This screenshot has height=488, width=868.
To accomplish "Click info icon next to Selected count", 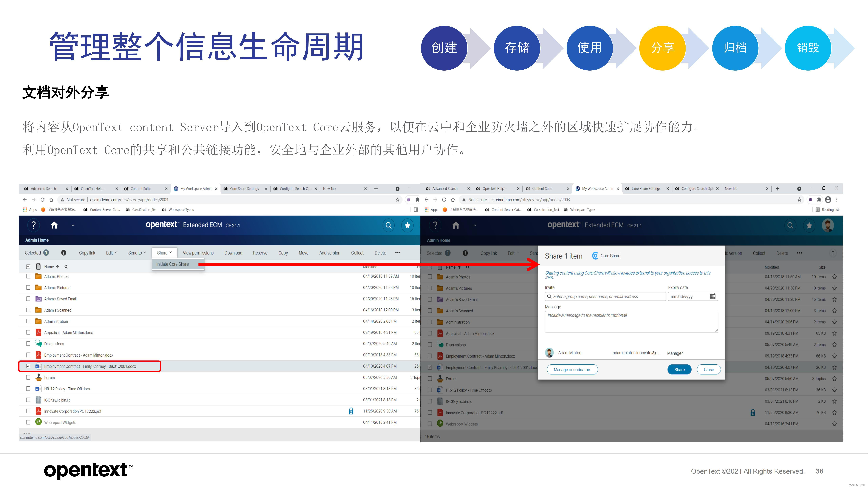I will (x=64, y=253).
